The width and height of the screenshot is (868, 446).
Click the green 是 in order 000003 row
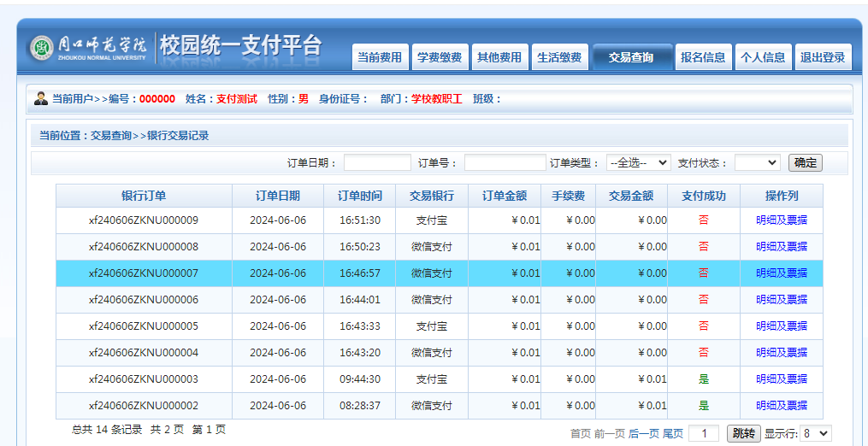[704, 379]
